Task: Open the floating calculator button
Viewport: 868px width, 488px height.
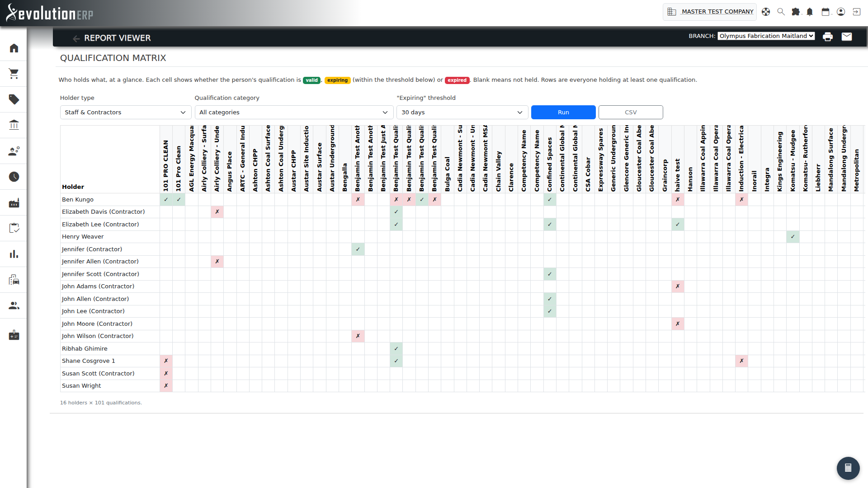Action: pos(848,468)
